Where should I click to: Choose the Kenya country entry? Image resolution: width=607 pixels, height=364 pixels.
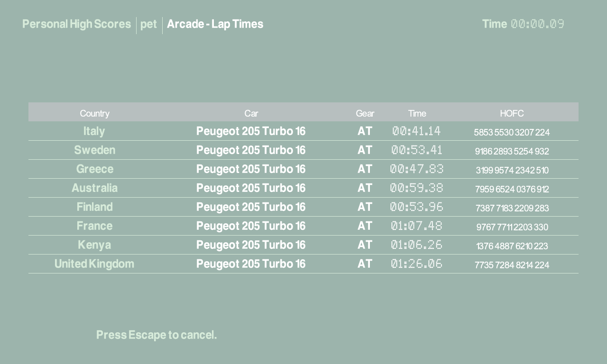[94, 245]
